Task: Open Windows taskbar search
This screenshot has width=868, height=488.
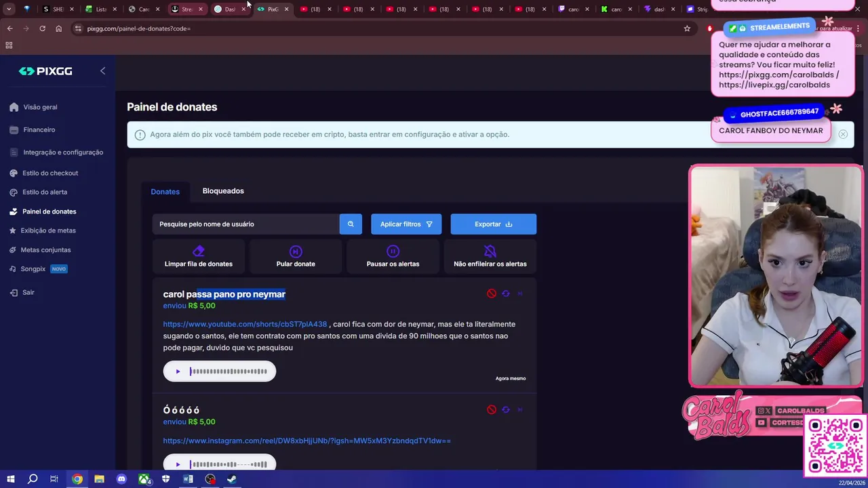Action: pyautogui.click(x=33, y=479)
